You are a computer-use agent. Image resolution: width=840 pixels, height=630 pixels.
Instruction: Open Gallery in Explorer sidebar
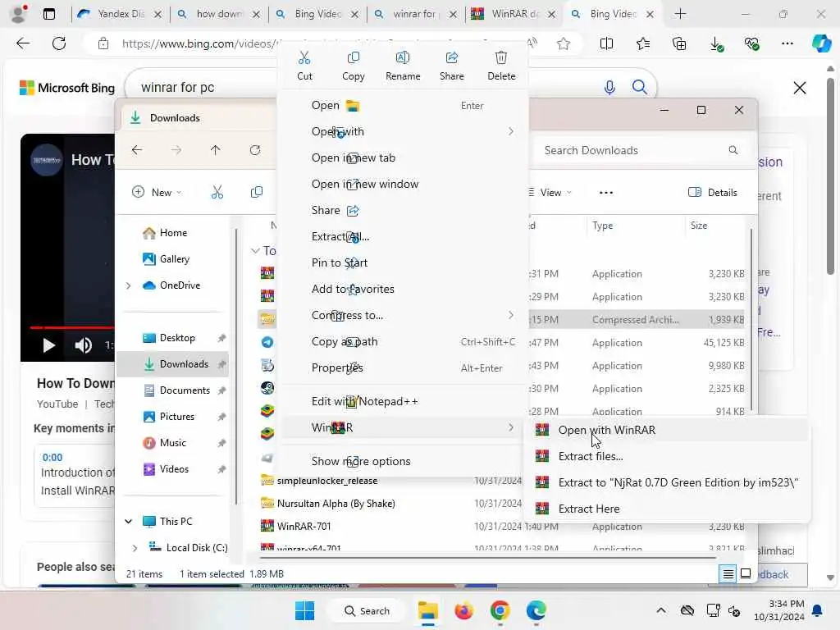(174, 258)
